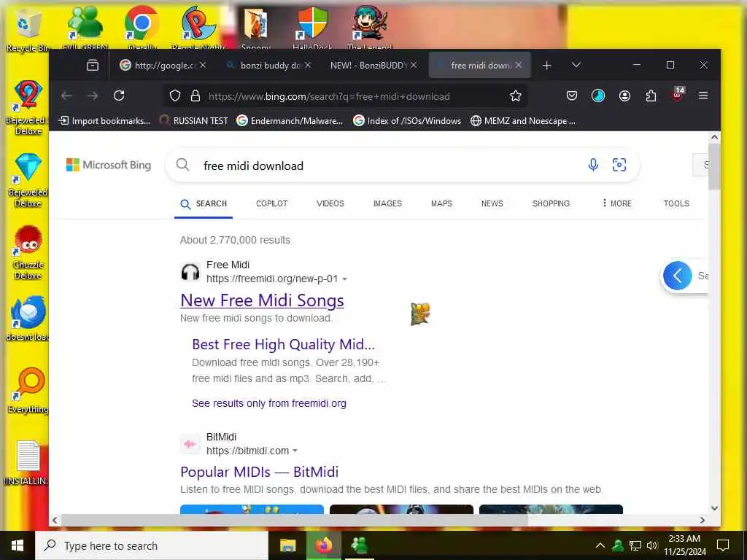
Task: Launch Bejeweled Deluxe diamond icon
Action: 28,180
